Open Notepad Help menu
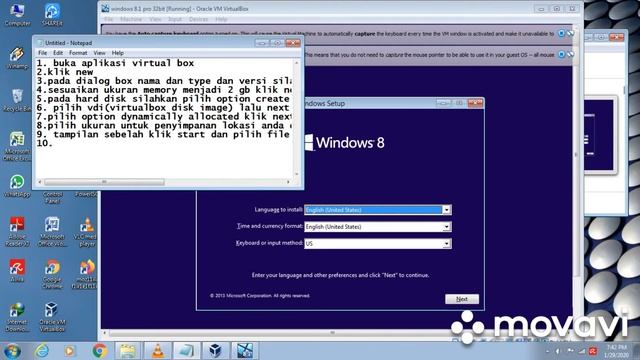Image resolution: width=640 pixels, height=360 pixels. pyautogui.click(x=118, y=53)
